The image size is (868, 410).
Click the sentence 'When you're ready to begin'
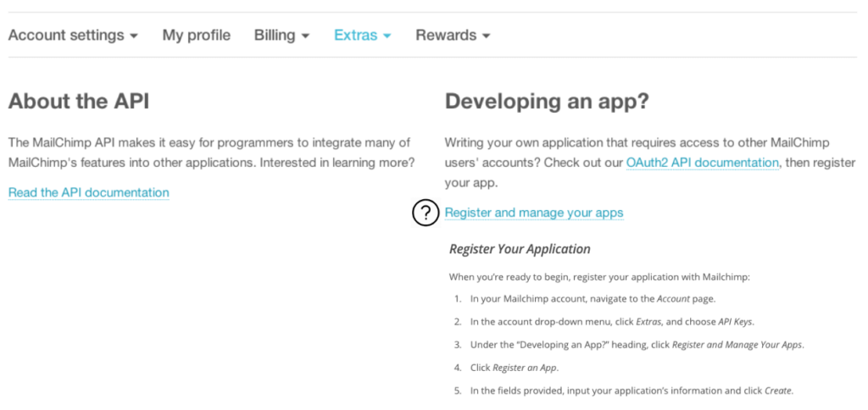pos(599,277)
